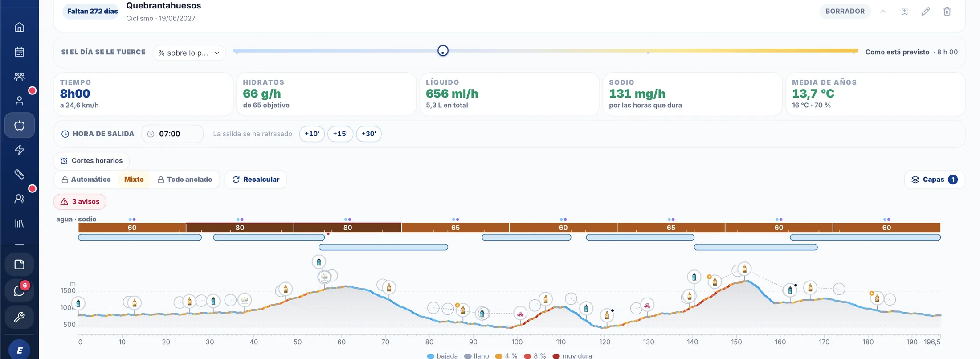Click the HIDRATOS 66 g/h card
This screenshot has height=359, width=980.
point(327,94)
